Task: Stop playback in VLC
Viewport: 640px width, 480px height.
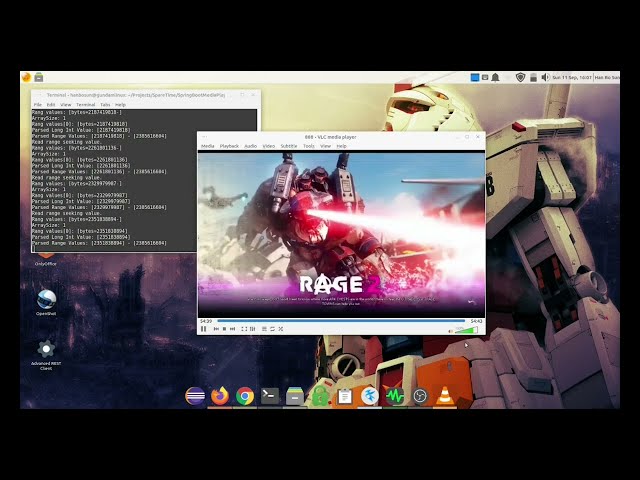Action: click(224, 329)
